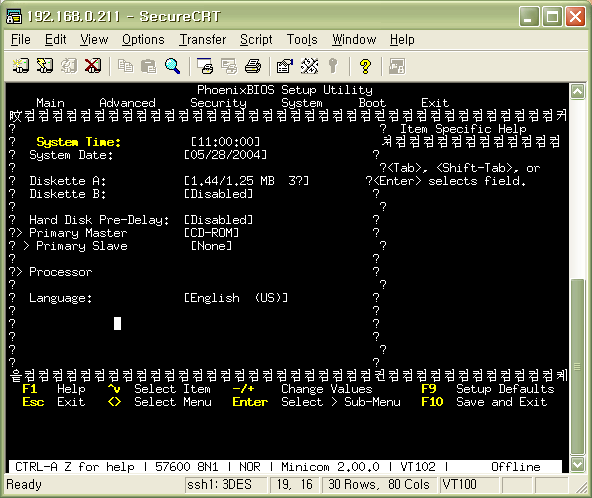Click the 57600 8N1 status text
This screenshot has height=498, width=592.
[187, 467]
